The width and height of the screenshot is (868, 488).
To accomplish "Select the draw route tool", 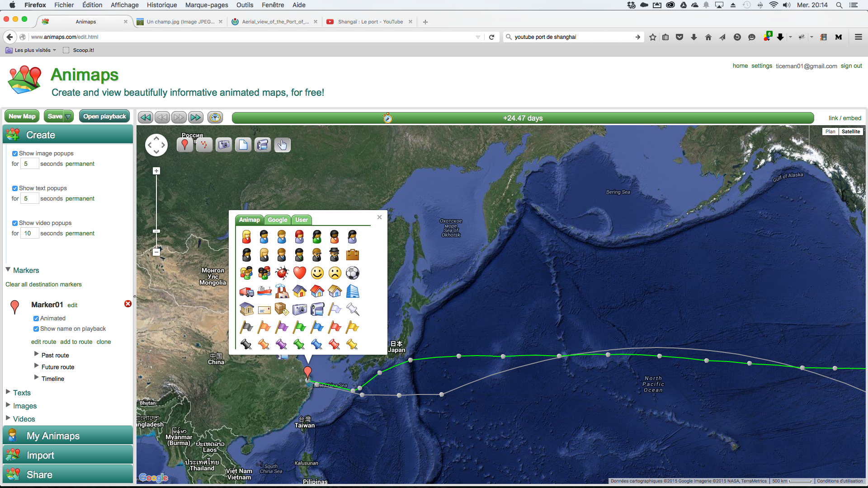I will click(204, 145).
